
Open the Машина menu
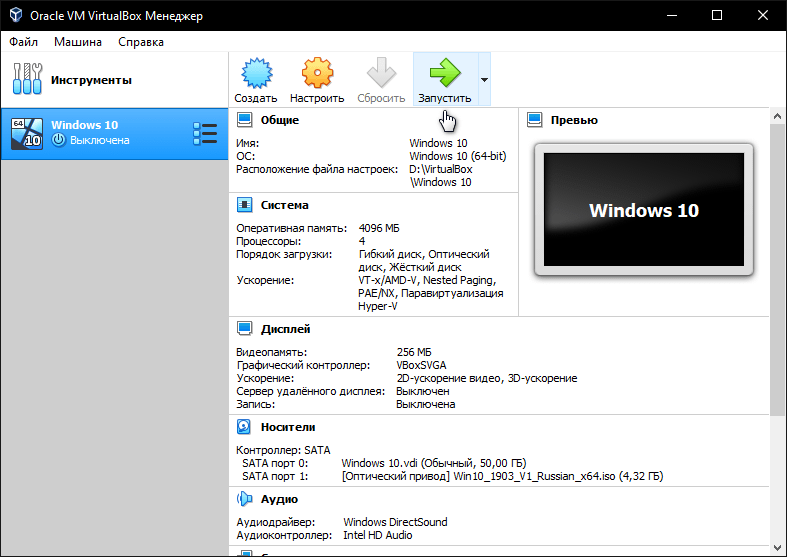pos(78,42)
